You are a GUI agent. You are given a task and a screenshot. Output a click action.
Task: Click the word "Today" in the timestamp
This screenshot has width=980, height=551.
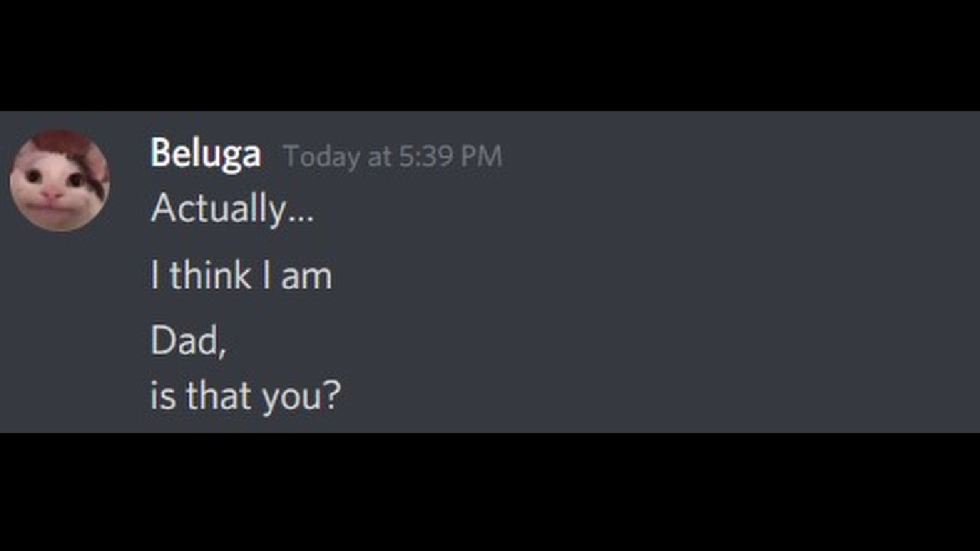click(x=322, y=156)
